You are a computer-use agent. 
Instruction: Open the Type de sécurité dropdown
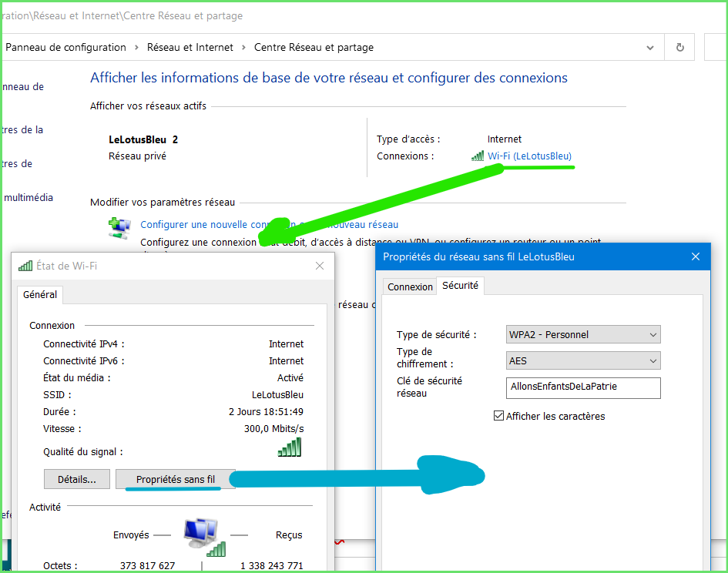(x=583, y=334)
